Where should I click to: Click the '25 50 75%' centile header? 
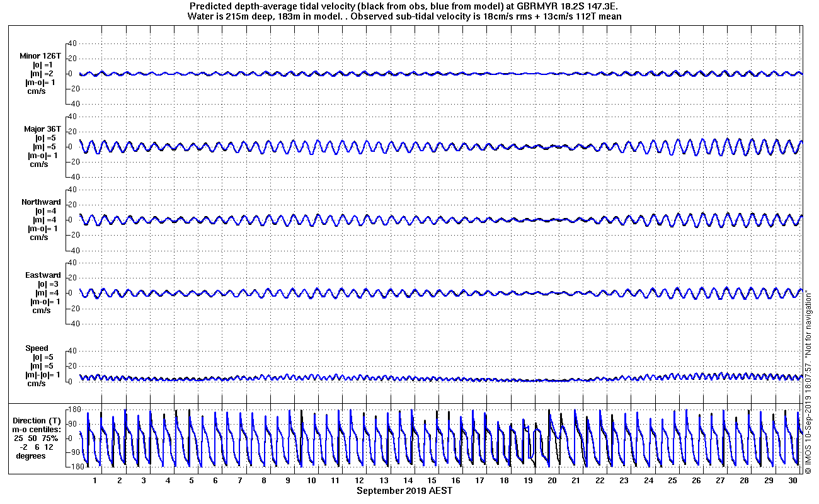[x=37, y=438]
